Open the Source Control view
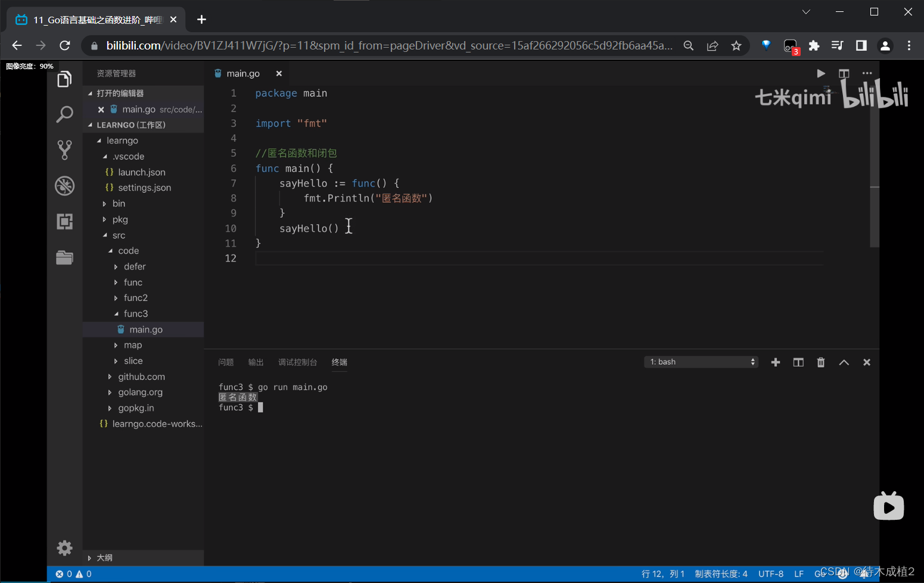This screenshot has width=924, height=583. pos(64,150)
